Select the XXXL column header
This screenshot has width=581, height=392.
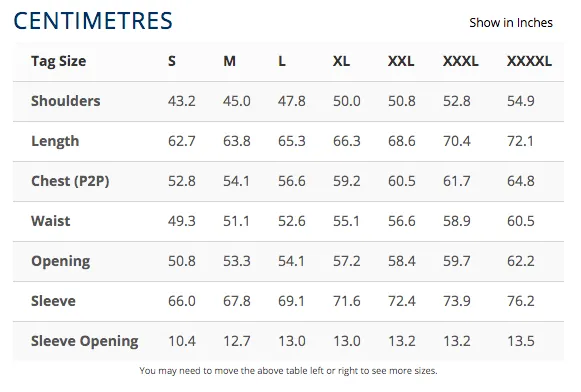(x=460, y=61)
